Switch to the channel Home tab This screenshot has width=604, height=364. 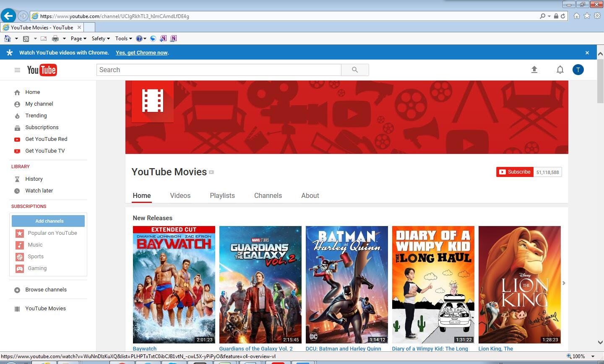pos(142,195)
